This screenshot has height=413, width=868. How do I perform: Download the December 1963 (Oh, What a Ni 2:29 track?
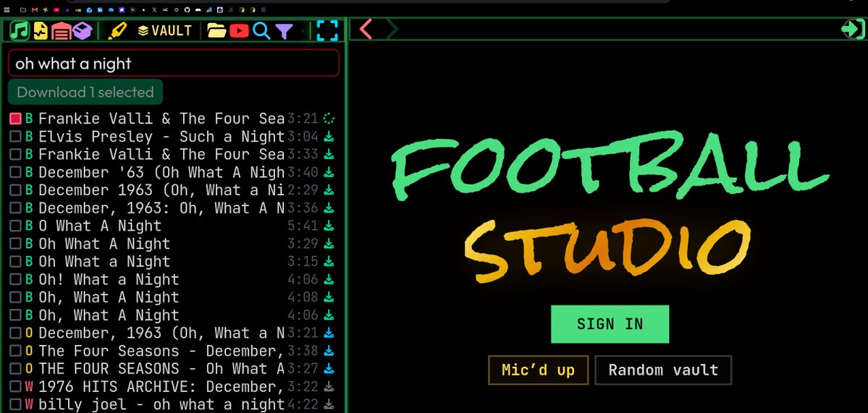[x=329, y=190]
